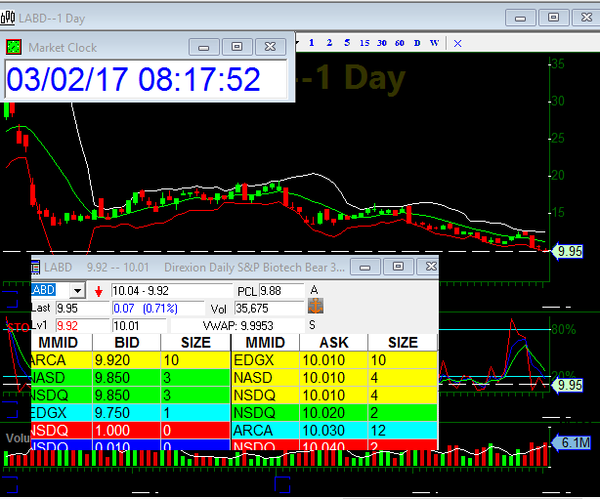Switch chart to 5-minute timeframe
The height and width of the screenshot is (499, 600).
tap(346, 43)
